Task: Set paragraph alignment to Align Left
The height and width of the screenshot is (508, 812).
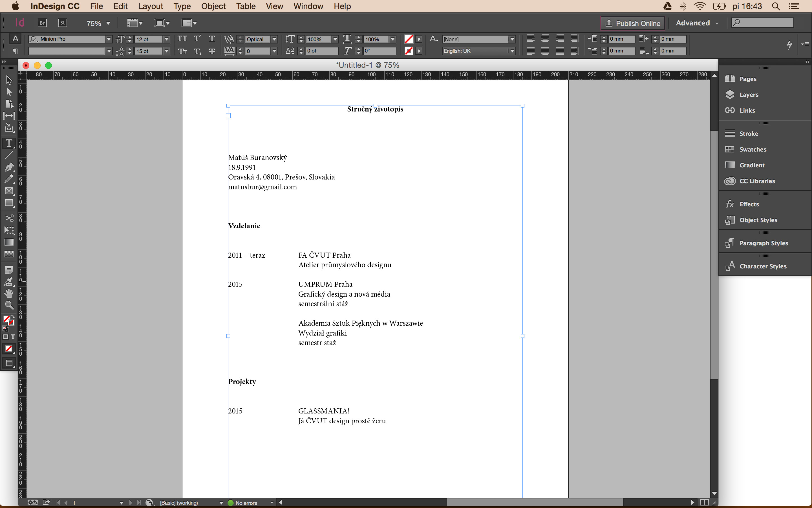Action: tap(531, 39)
